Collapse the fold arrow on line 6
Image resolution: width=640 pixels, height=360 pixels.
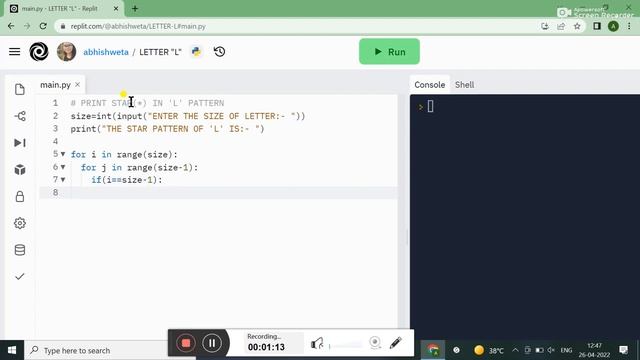(x=63, y=167)
